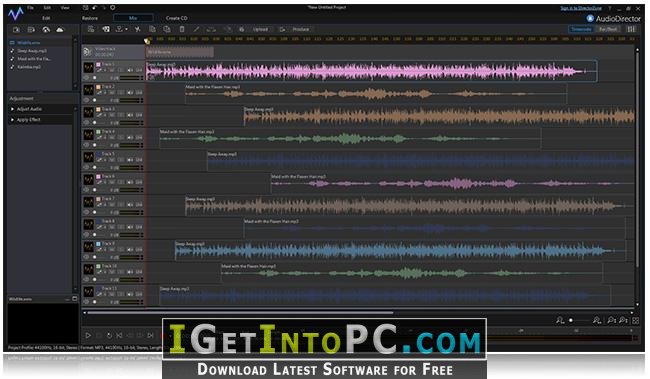Switch to the Create CD tab
This screenshot has height=379, width=650.
tap(176, 18)
